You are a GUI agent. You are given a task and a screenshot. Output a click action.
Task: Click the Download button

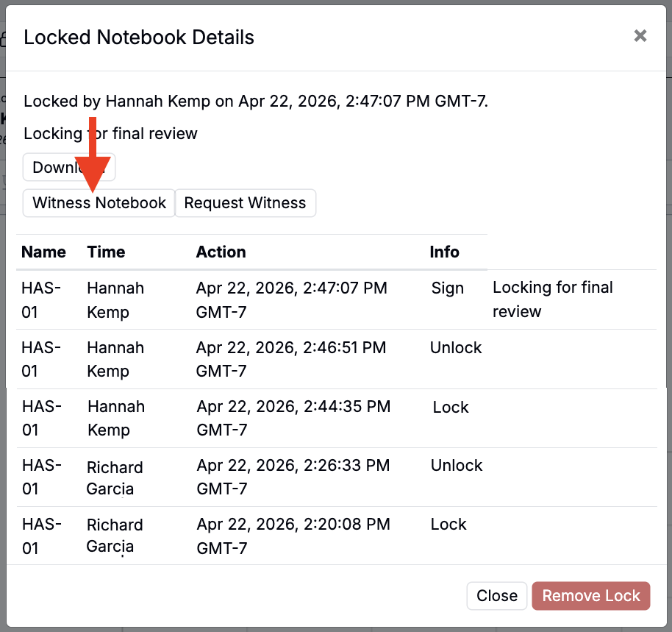tap(69, 167)
